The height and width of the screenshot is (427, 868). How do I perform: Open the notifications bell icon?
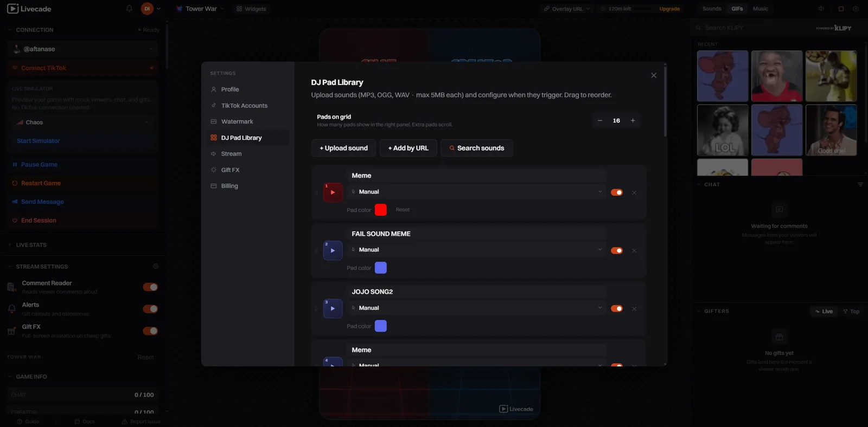pos(129,9)
